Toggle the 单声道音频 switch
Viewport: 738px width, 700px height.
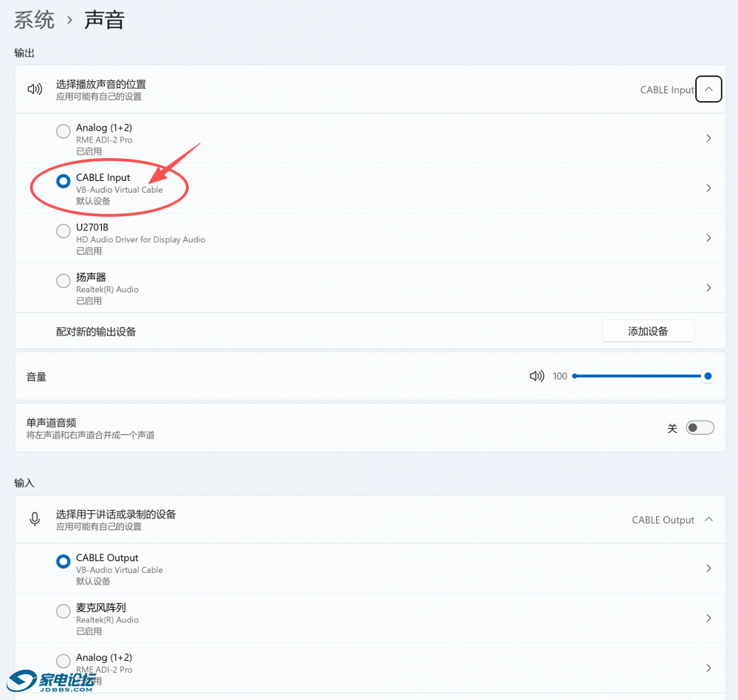tap(700, 428)
